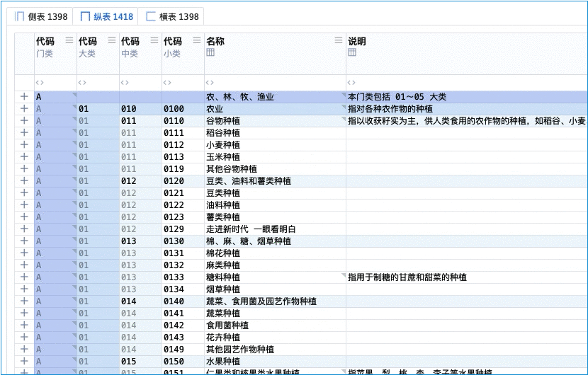Expand the 0111 稻谷种植 row plus icon
588x375 pixels.
click(24, 133)
